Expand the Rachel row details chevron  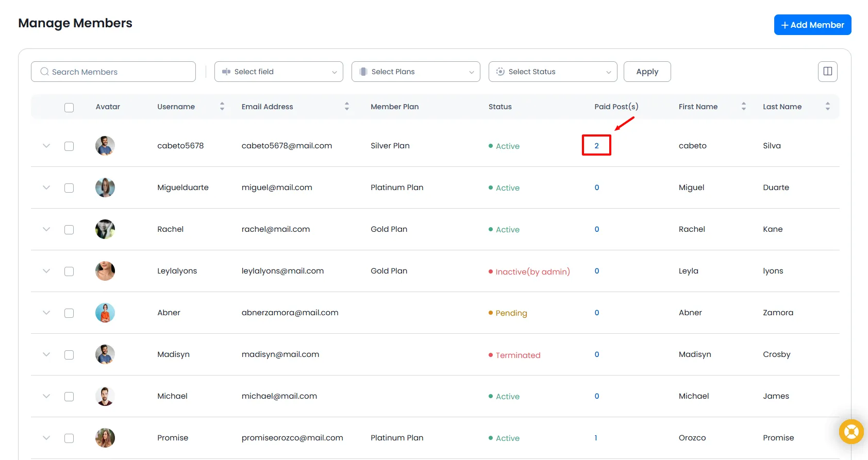click(46, 229)
